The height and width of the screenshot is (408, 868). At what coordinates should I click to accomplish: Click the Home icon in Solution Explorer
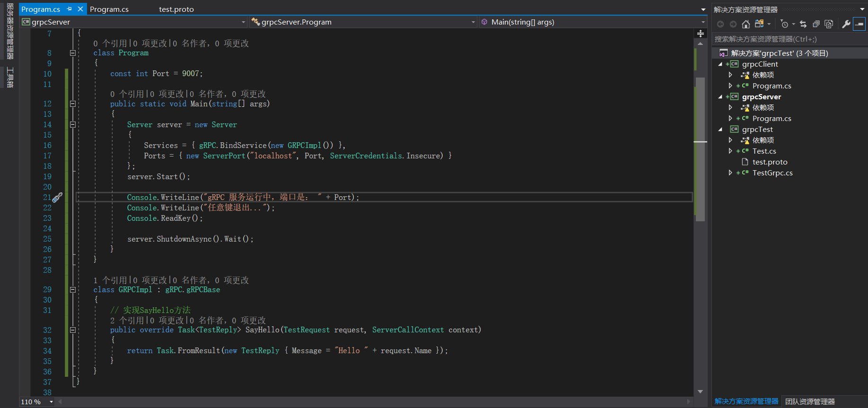746,24
